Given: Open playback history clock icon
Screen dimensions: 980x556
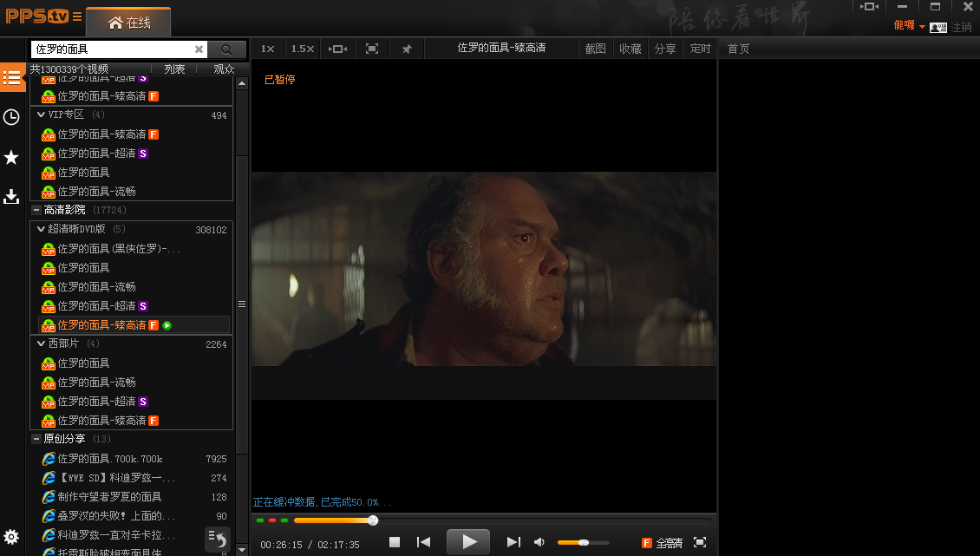Looking at the screenshot, I should pyautogui.click(x=11, y=117).
